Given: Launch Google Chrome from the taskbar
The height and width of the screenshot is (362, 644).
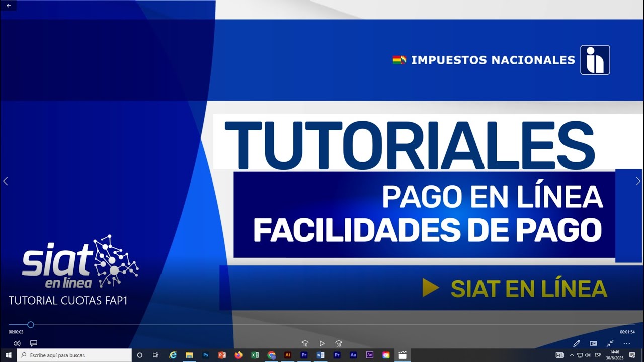Looking at the screenshot, I should tap(271, 355).
